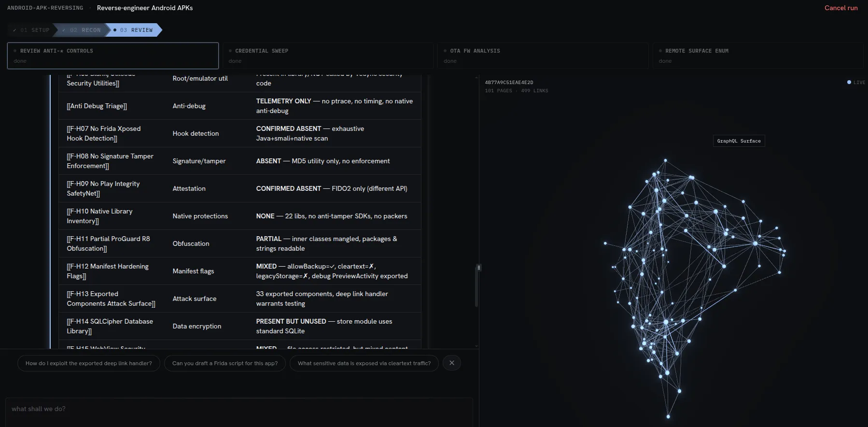Click the Data encryption category cell
Image resolution: width=868 pixels, height=427 pixels.
click(197, 326)
